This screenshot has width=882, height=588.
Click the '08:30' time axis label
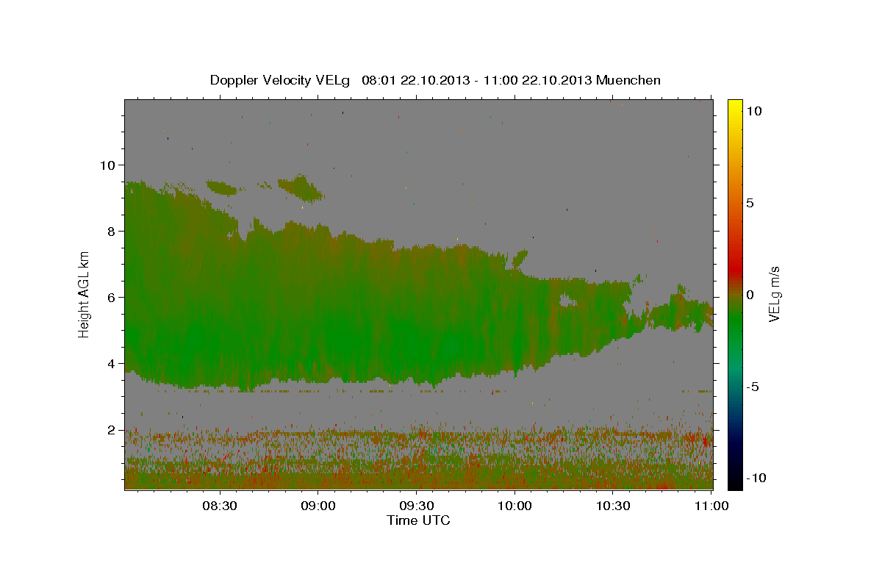(220, 506)
